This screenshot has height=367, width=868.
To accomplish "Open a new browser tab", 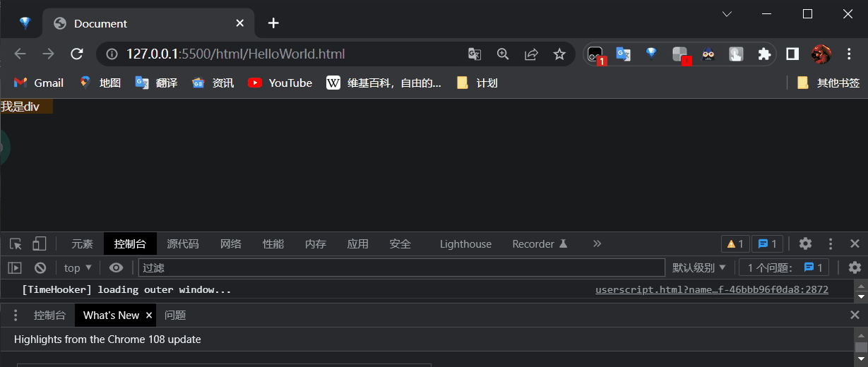I will [273, 23].
